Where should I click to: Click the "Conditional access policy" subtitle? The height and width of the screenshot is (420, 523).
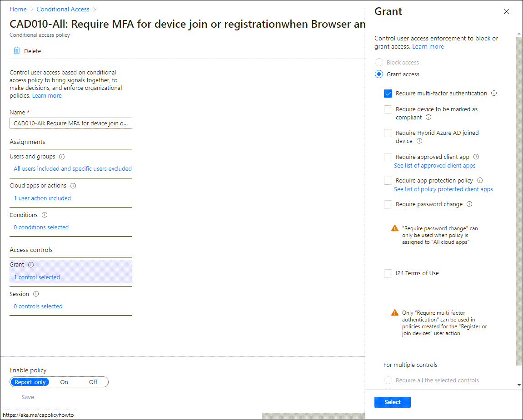pyautogui.click(x=40, y=35)
